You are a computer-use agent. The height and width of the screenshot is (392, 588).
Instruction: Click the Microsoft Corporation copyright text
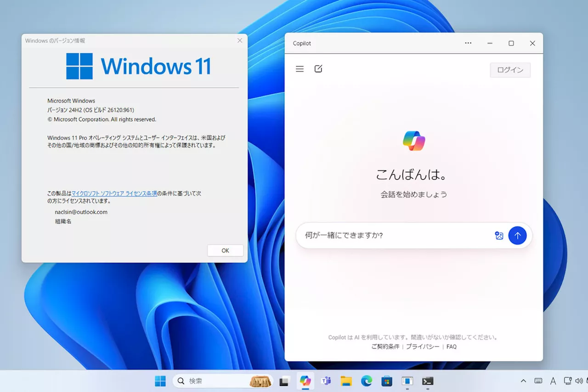click(102, 119)
